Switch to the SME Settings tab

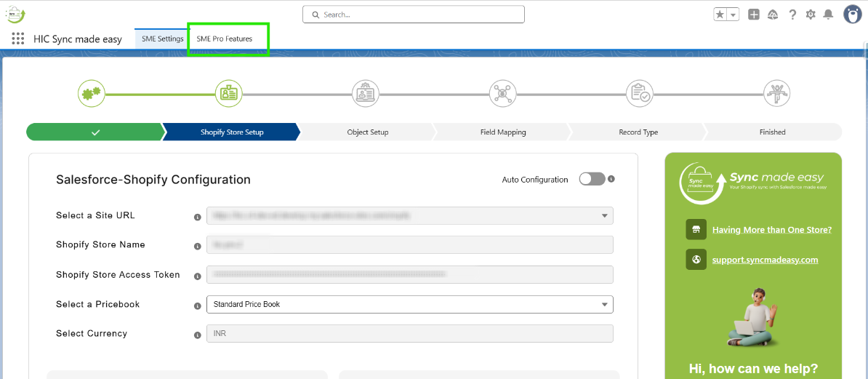click(x=162, y=39)
